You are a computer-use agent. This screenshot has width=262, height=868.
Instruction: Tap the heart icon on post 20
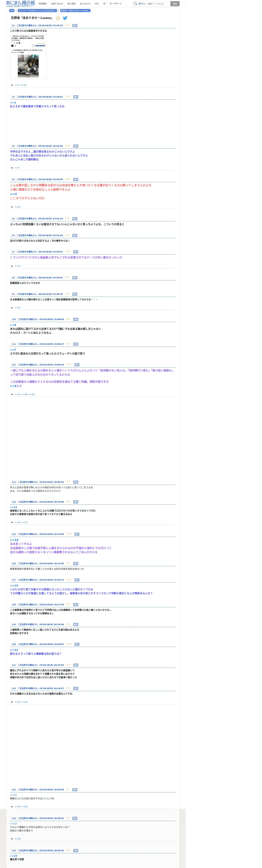[67, 644]
